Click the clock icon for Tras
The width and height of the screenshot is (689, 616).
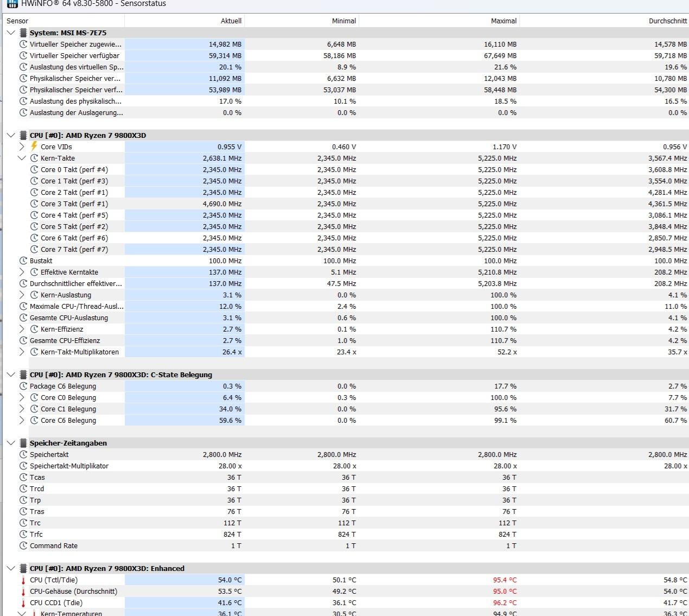click(x=23, y=511)
